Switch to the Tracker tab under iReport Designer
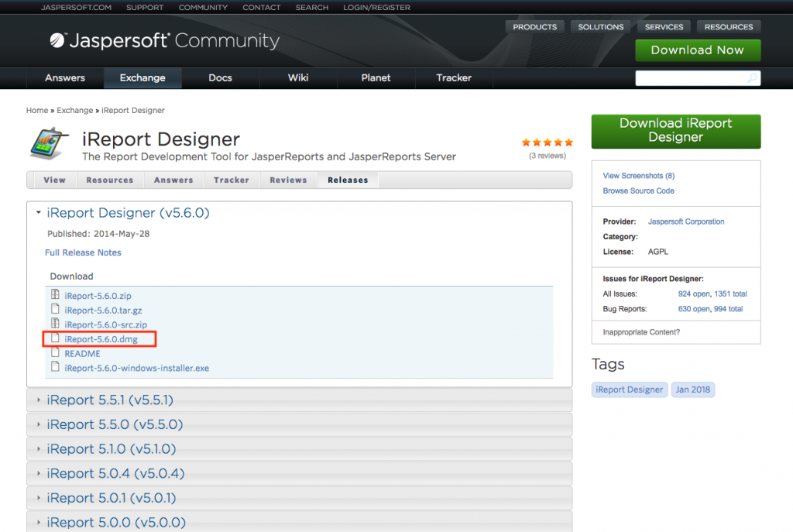This screenshot has height=532, width=793. pyautogui.click(x=231, y=180)
